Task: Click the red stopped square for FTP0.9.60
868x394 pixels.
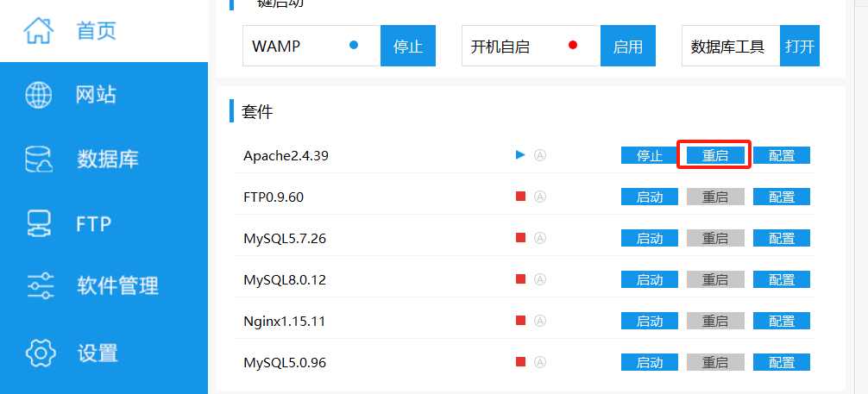Action: [520, 196]
